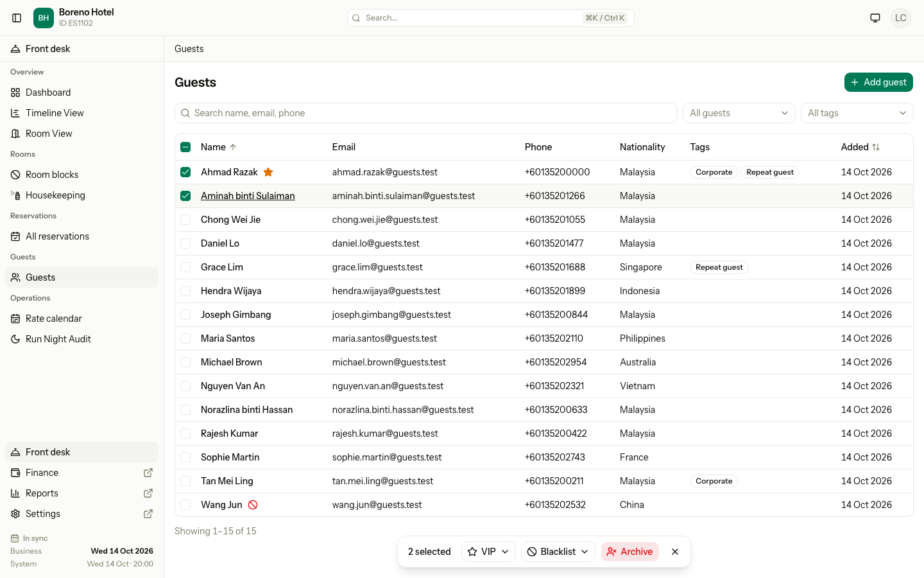Tick the Sophie Martin row checkbox
This screenshot has width=924, height=578.
[x=185, y=457]
